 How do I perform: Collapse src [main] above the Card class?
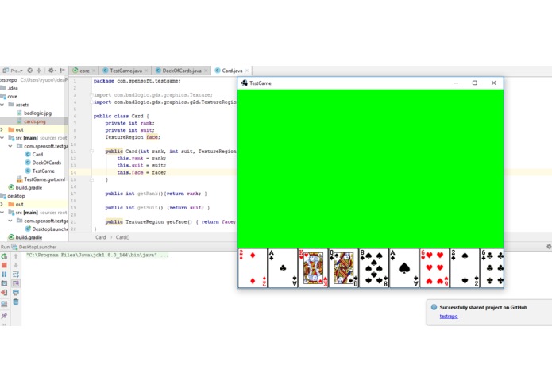[x=2, y=138]
